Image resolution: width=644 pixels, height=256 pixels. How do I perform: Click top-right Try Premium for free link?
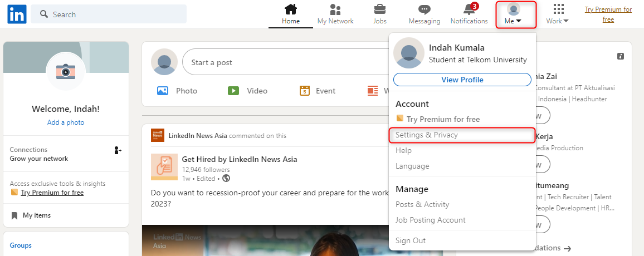click(608, 14)
